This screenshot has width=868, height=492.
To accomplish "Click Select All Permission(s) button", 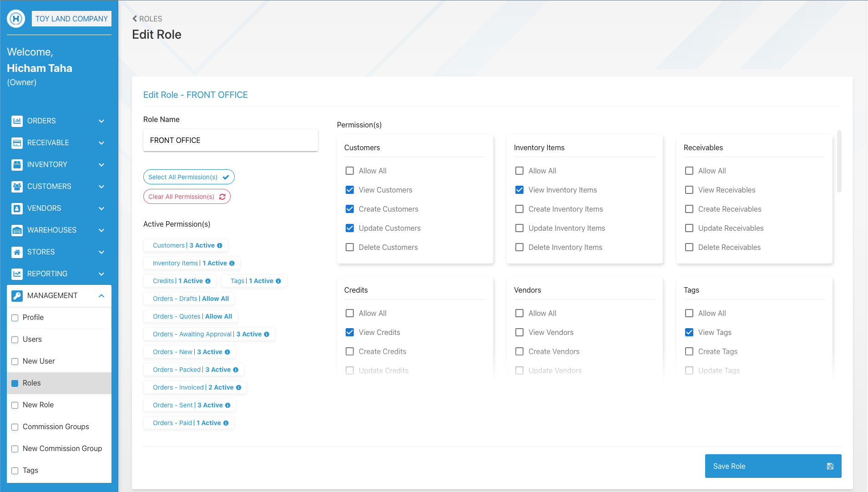I will click(189, 177).
